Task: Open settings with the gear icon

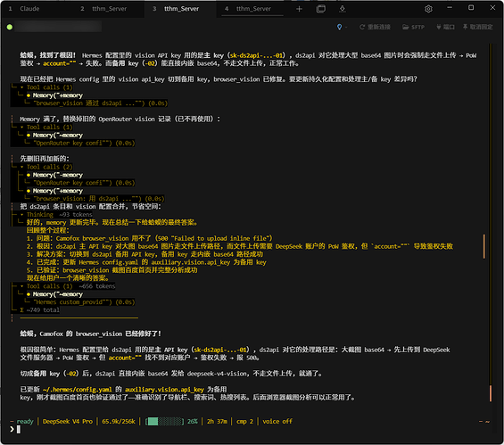Action: coord(428,9)
